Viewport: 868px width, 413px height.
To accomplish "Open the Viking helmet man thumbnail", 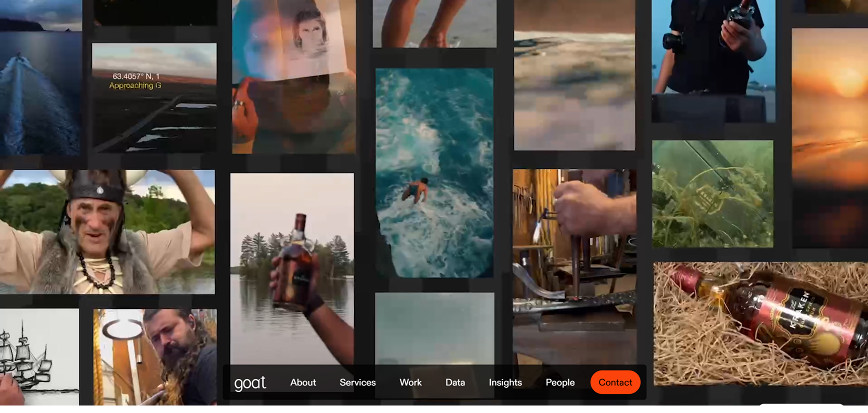I will (107, 232).
